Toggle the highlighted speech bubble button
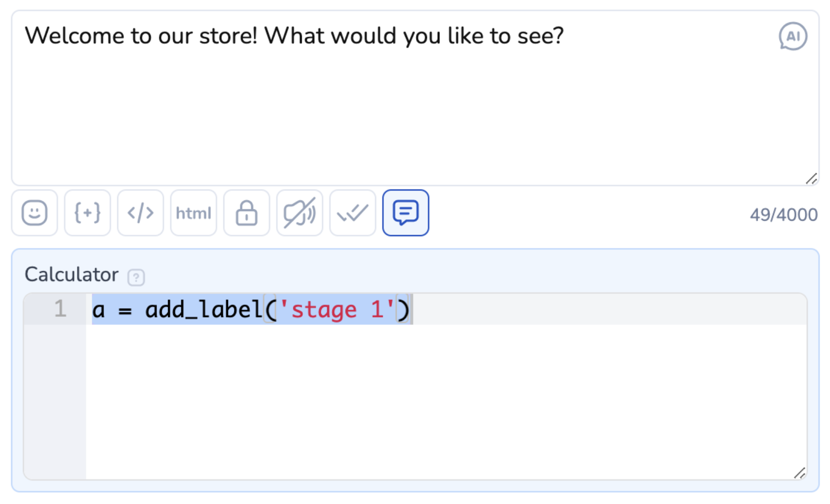This screenshot has width=830, height=504. click(x=406, y=213)
